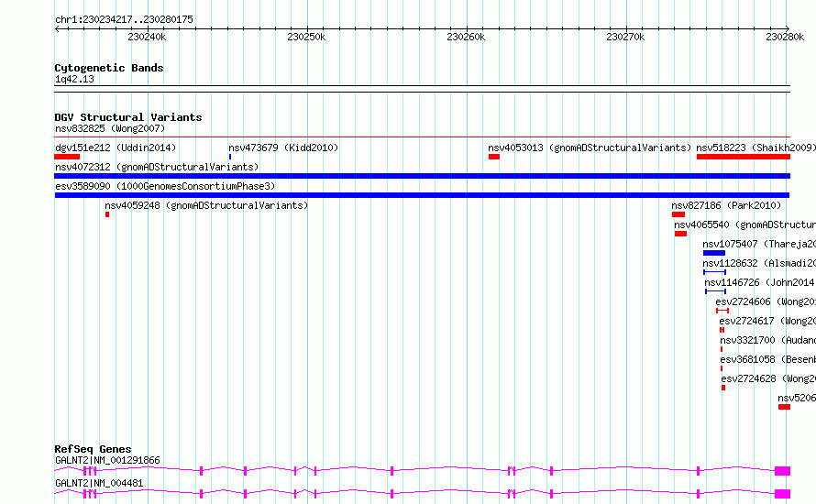Open the GALNT2|NM_004481 gene label
816x504 pixels.
coord(99,483)
